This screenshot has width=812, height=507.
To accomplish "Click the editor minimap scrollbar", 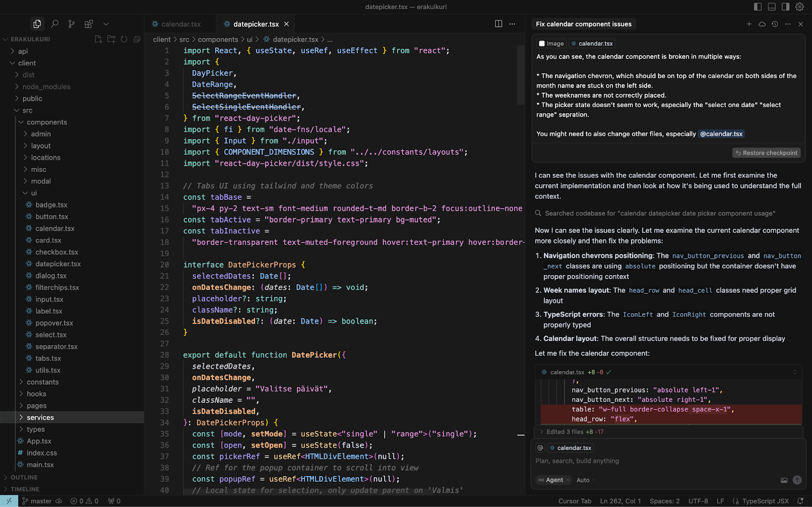I will pyautogui.click(x=521, y=75).
